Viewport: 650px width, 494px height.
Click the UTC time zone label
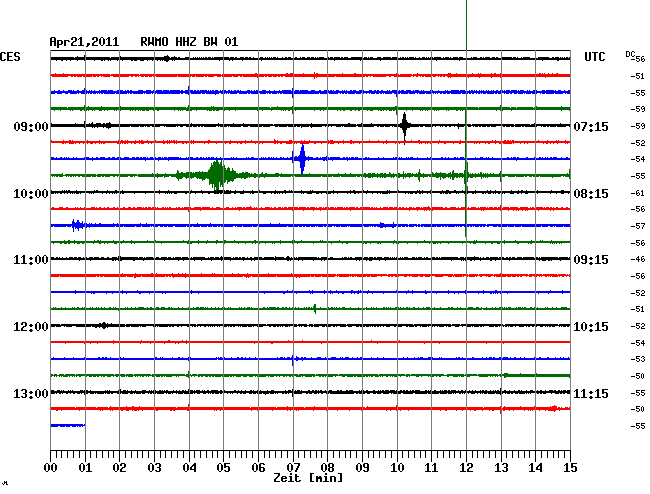coord(595,57)
